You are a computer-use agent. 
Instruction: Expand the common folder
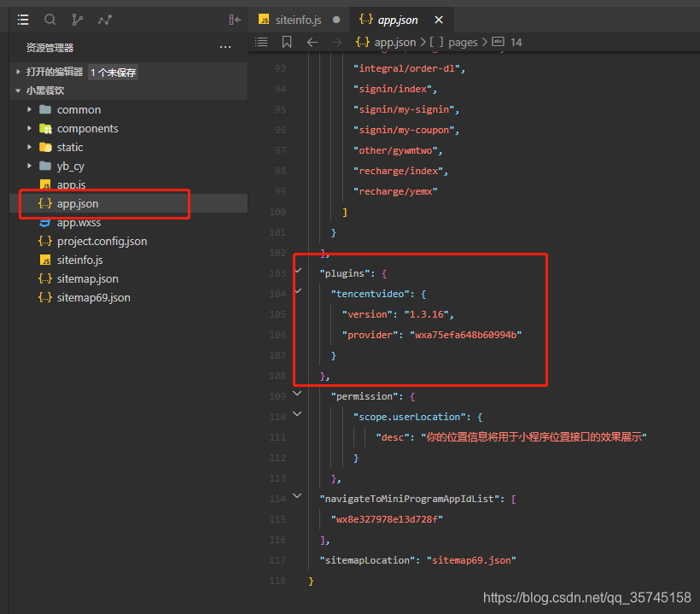[30, 109]
